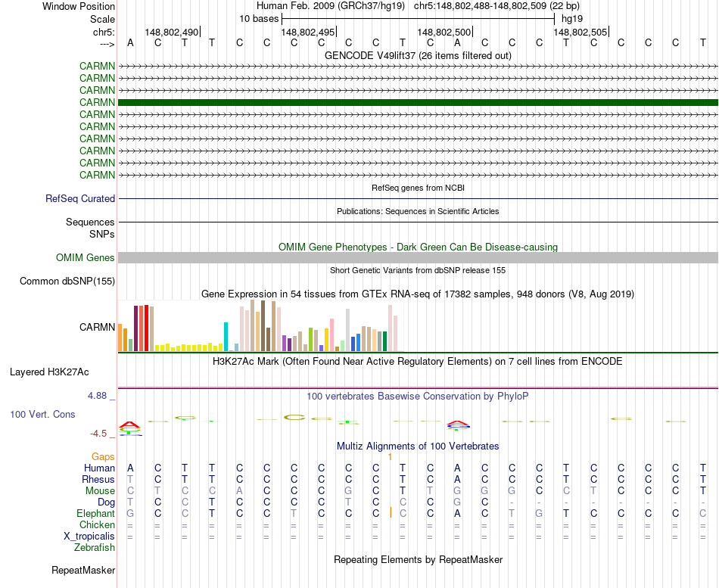Open '100 vertebrates Basewise Conservation by PhyloP'

pos(418,397)
